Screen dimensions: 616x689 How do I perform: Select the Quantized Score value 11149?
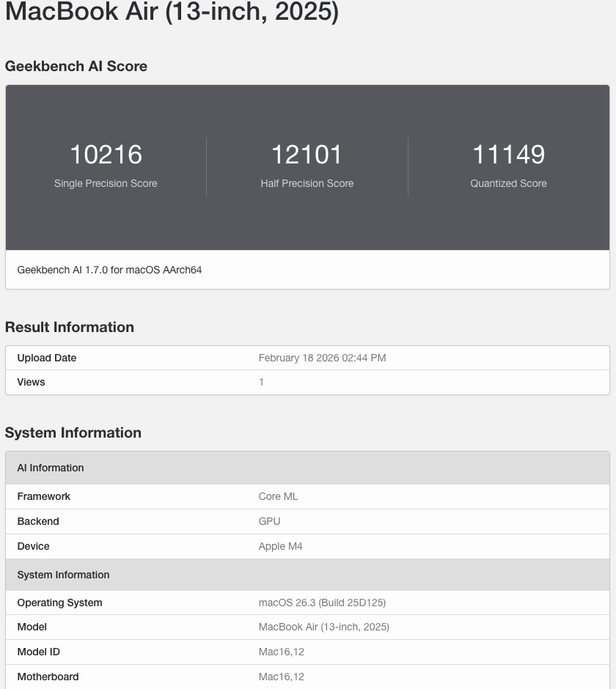coord(508,155)
